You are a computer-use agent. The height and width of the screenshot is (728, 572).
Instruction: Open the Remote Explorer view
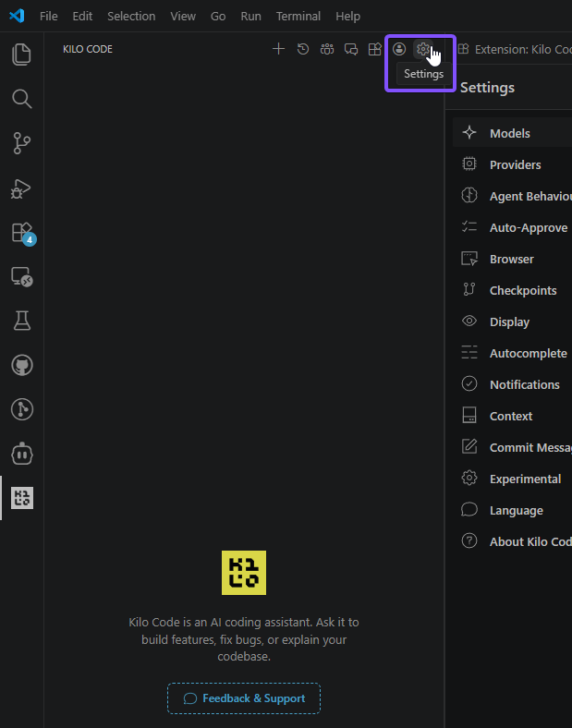(22, 277)
